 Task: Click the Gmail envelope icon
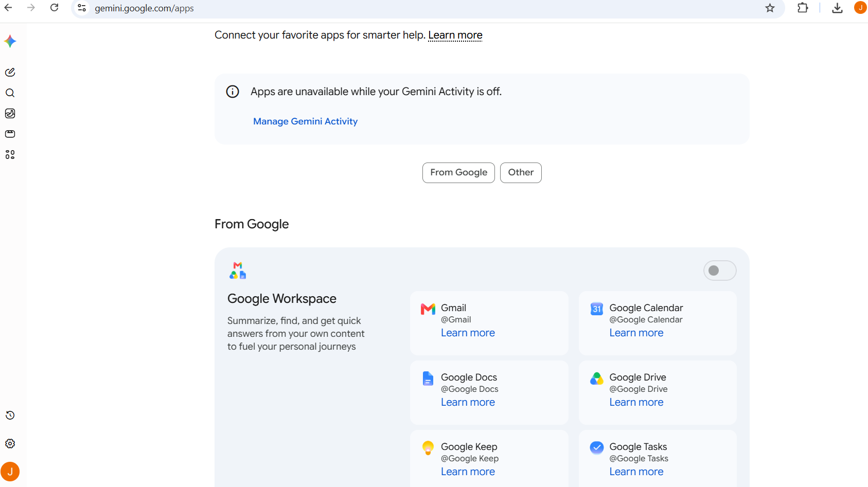[428, 309]
